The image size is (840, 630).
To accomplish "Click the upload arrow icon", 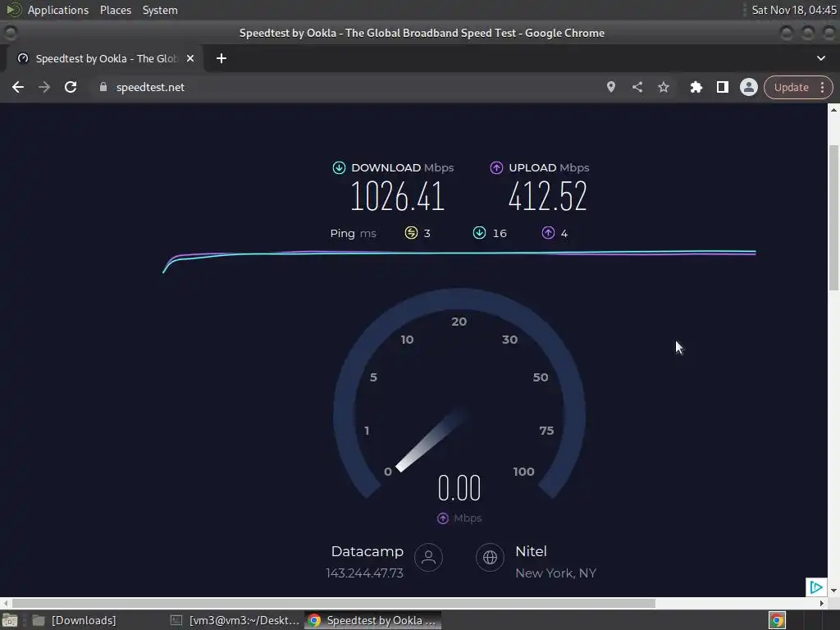I will click(x=496, y=167).
